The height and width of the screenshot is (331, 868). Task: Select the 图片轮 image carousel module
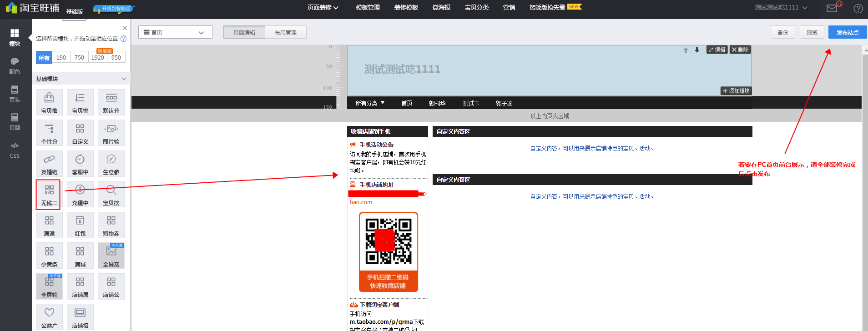pos(111,133)
